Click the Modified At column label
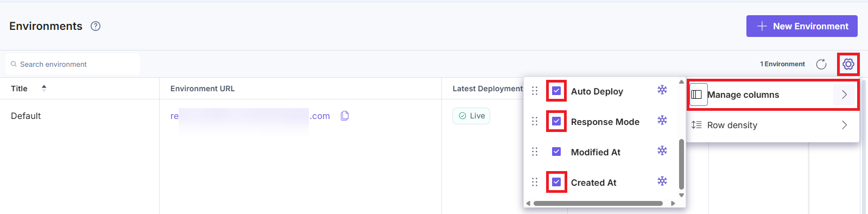868x214 pixels. [x=595, y=152]
